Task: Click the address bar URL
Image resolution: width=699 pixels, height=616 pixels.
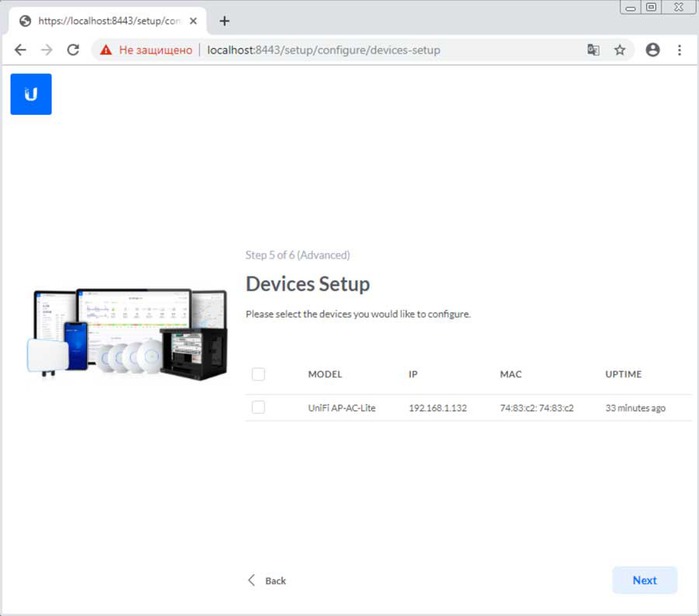Action: (324, 50)
